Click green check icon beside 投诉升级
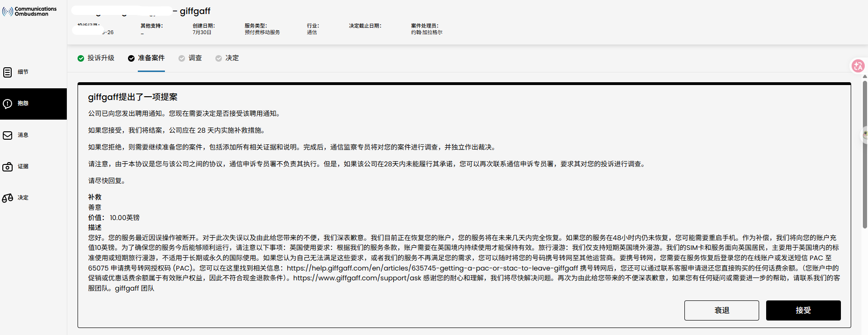868x335 pixels. [81, 58]
